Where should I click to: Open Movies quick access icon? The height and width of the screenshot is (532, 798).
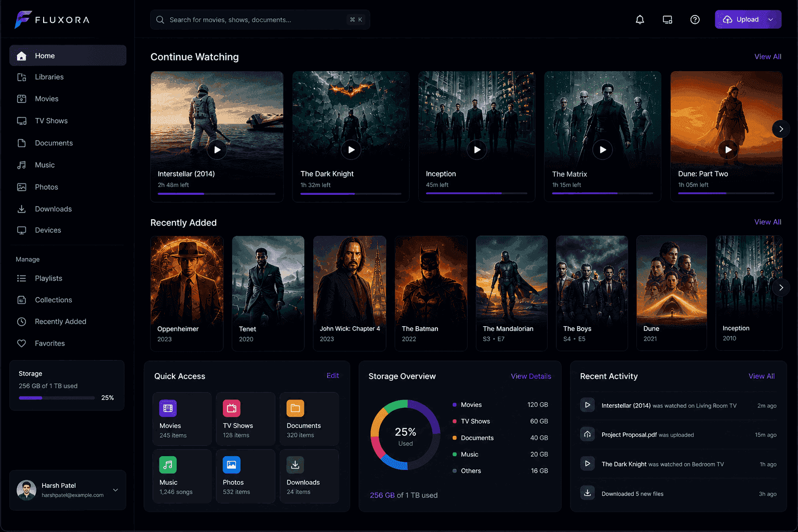168,408
